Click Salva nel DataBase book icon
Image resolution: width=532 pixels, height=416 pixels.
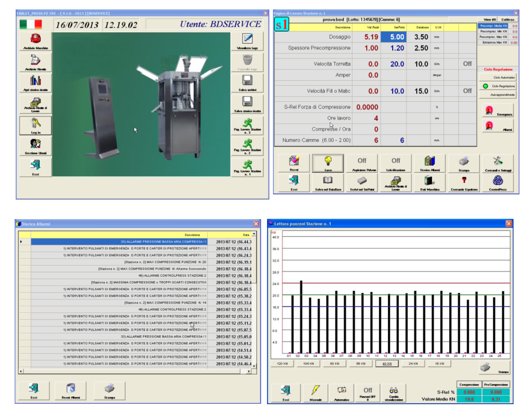pyautogui.click(x=328, y=183)
